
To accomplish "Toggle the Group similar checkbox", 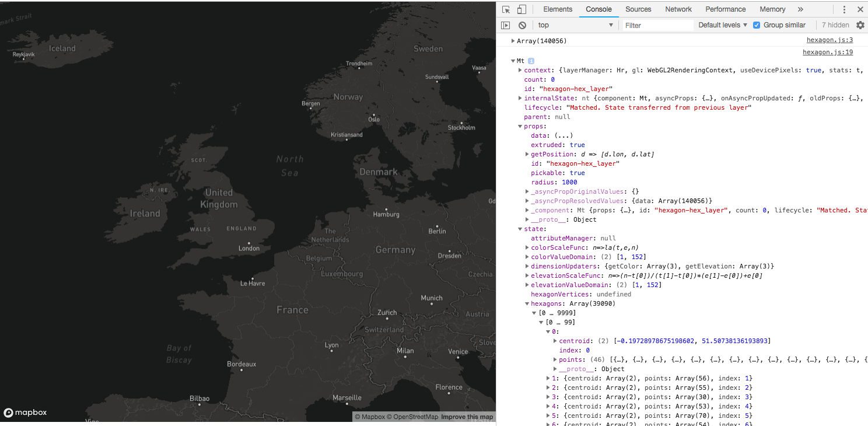I will 757,25.
